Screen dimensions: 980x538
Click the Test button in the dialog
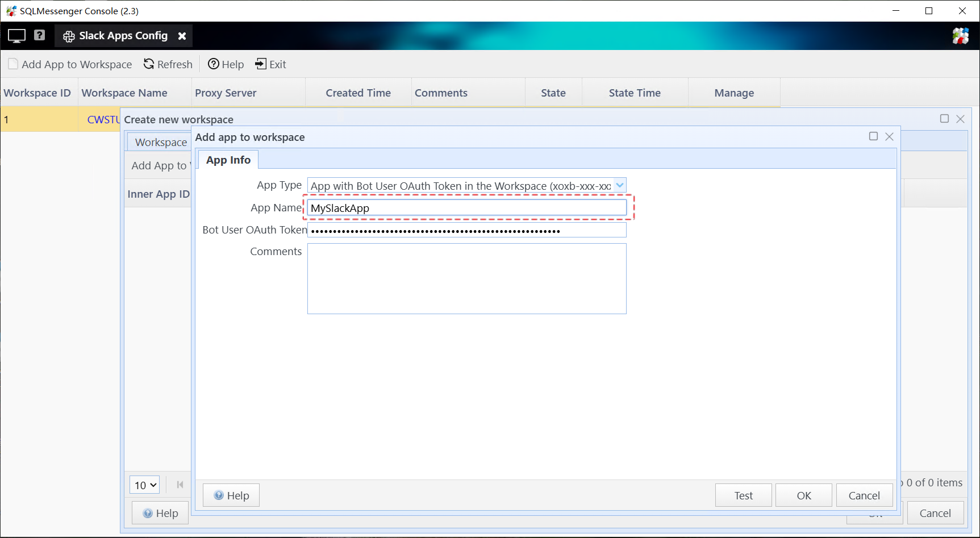743,495
